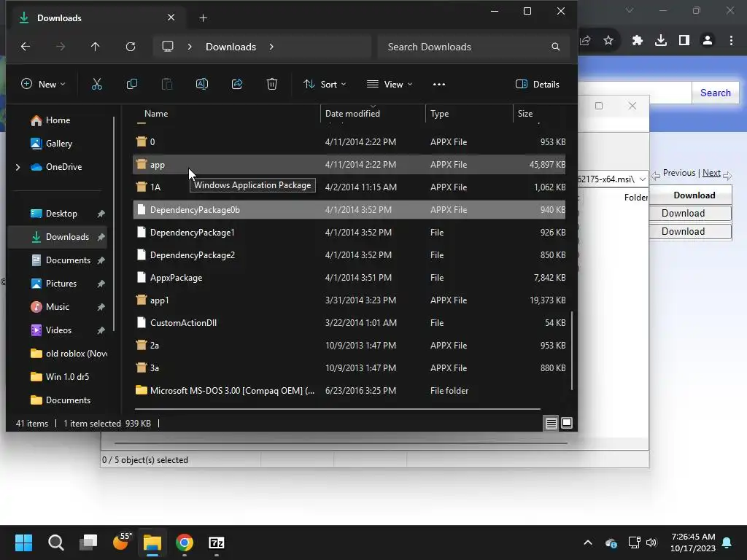747x560 pixels.
Task: Expand chevron after Downloads in address bar
Action: click(271, 47)
